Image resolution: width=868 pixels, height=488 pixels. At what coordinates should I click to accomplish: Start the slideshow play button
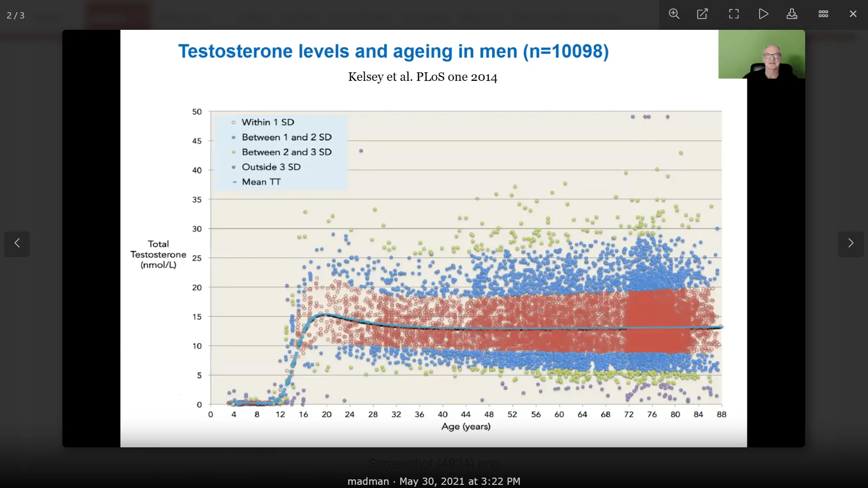[763, 14]
